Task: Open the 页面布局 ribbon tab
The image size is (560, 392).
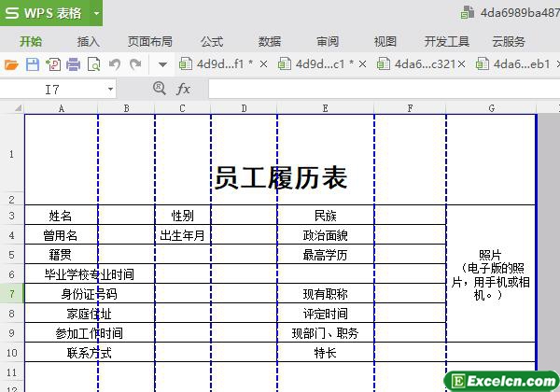Action: tap(150, 42)
